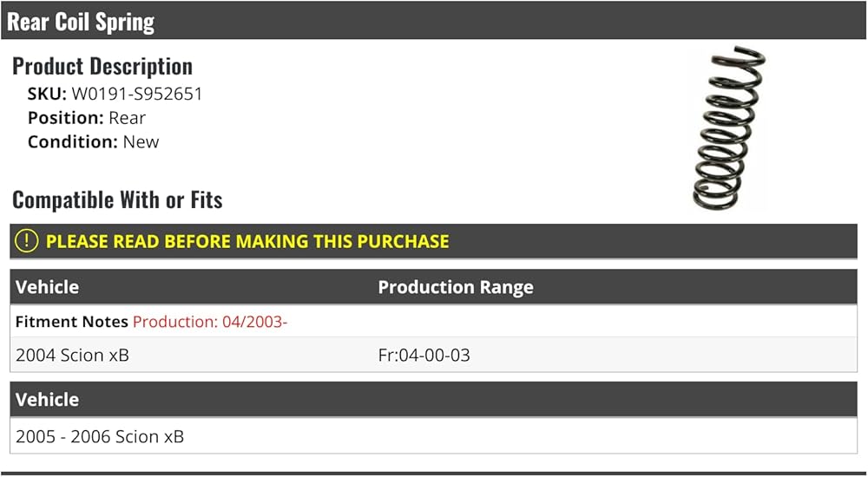This screenshot has width=868, height=477.
Task: Select SKU W0191-S952651 text
Action: pos(115,94)
